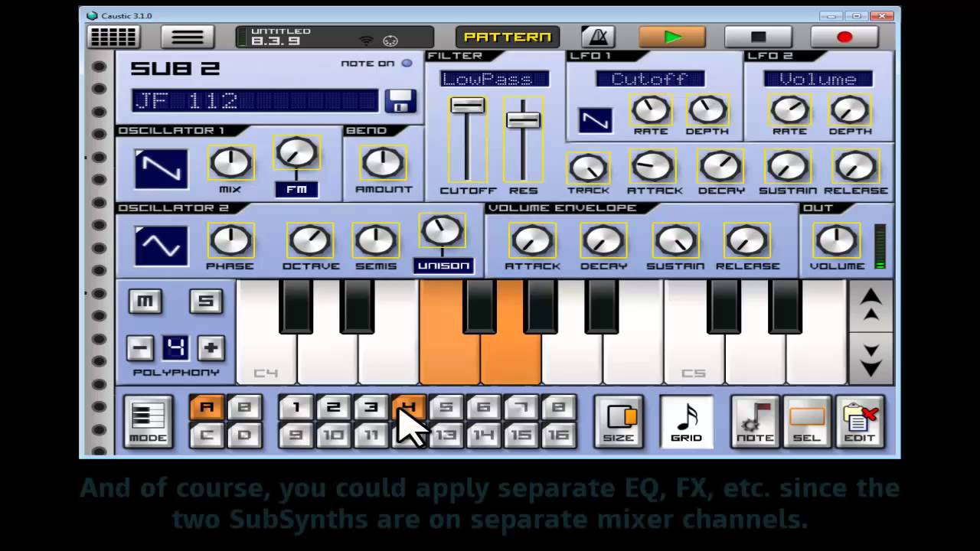Start playback with the green play button
The width and height of the screenshot is (980, 551).
click(672, 37)
